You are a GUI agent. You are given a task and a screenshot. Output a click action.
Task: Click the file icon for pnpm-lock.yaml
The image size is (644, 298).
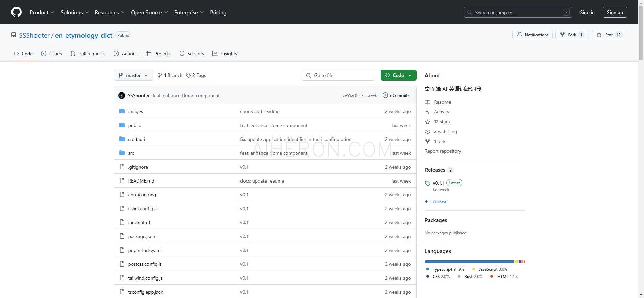122,250
